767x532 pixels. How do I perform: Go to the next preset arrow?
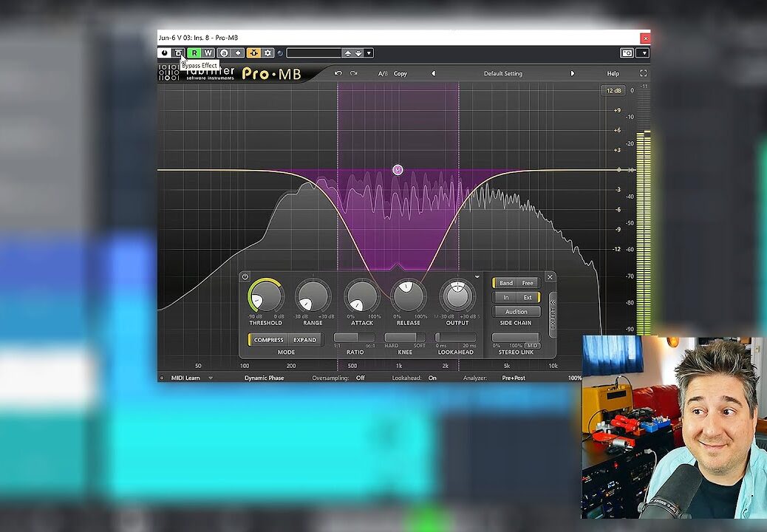(573, 73)
